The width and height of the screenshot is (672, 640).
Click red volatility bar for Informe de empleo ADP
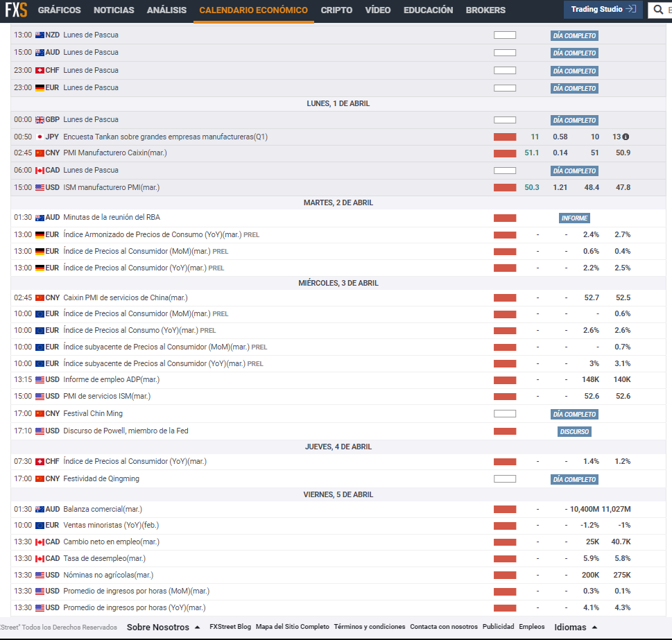pos(505,380)
